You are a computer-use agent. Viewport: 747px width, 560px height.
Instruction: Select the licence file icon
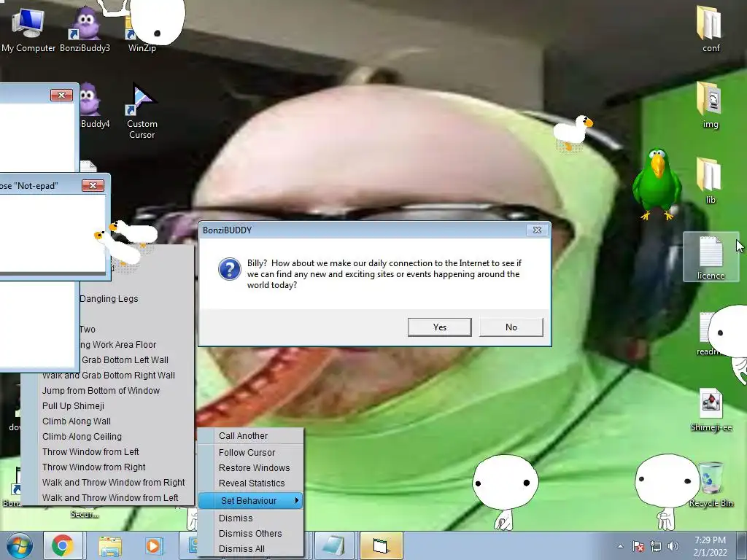pyautogui.click(x=711, y=257)
